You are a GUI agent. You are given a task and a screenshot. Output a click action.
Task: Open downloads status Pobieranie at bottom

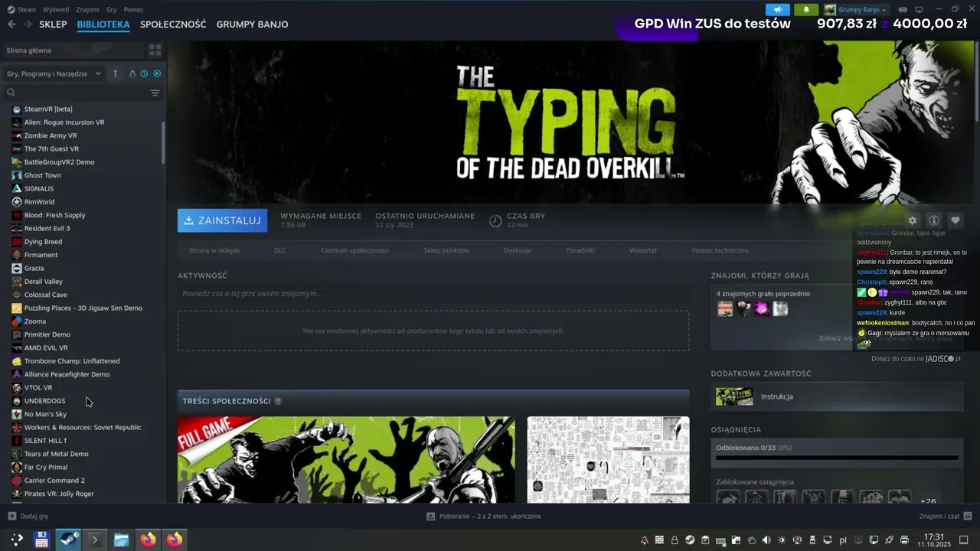[x=484, y=517]
